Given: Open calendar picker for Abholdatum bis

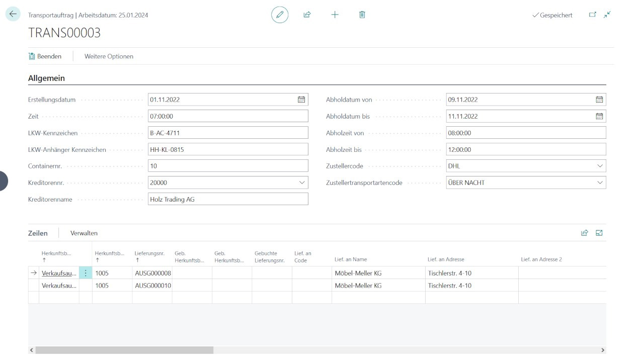Looking at the screenshot, I should (599, 116).
